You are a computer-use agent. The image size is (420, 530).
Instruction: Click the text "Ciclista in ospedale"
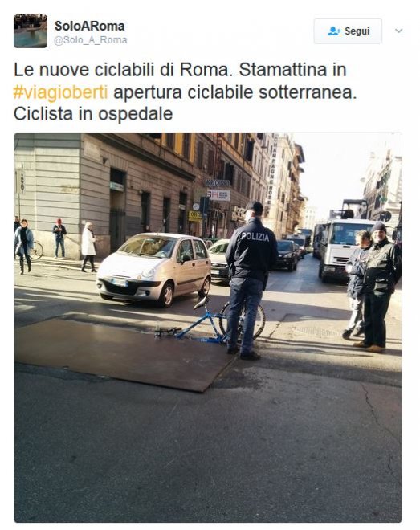point(93,114)
